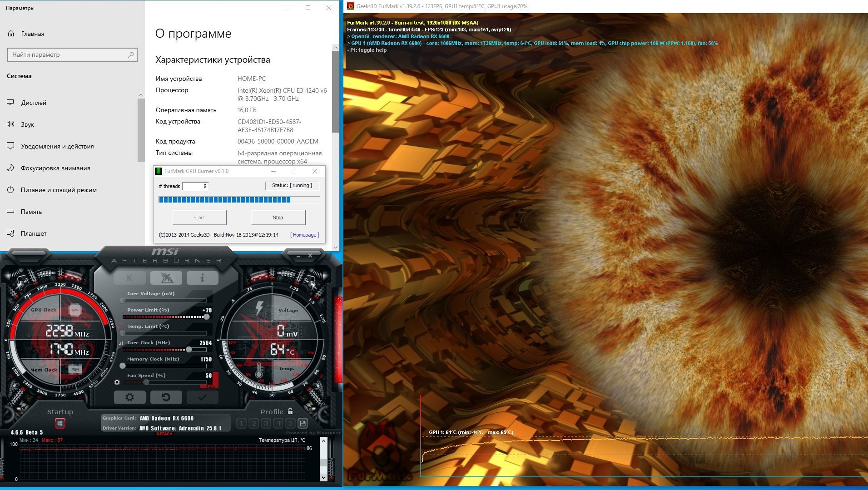Click the lightning bolt voltage icon
Screen dimensions: 868x490
(x=259, y=308)
